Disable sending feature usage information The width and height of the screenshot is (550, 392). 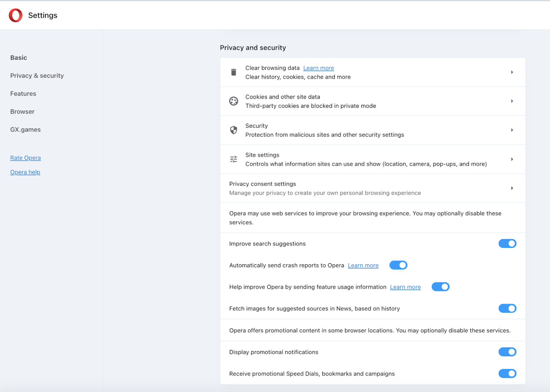pyautogui.click(x=440, y=286)
